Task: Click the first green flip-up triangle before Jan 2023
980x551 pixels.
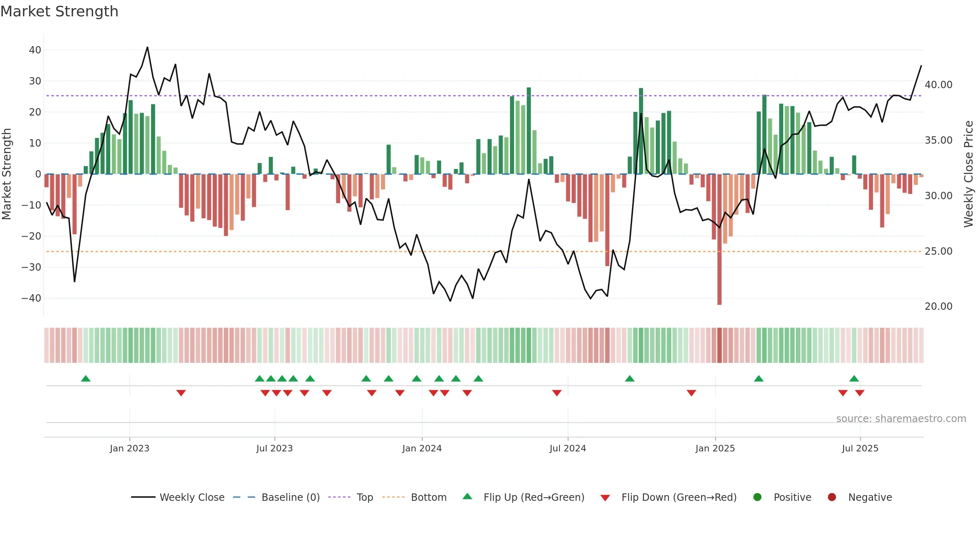Action: click(x=86, y=378)
